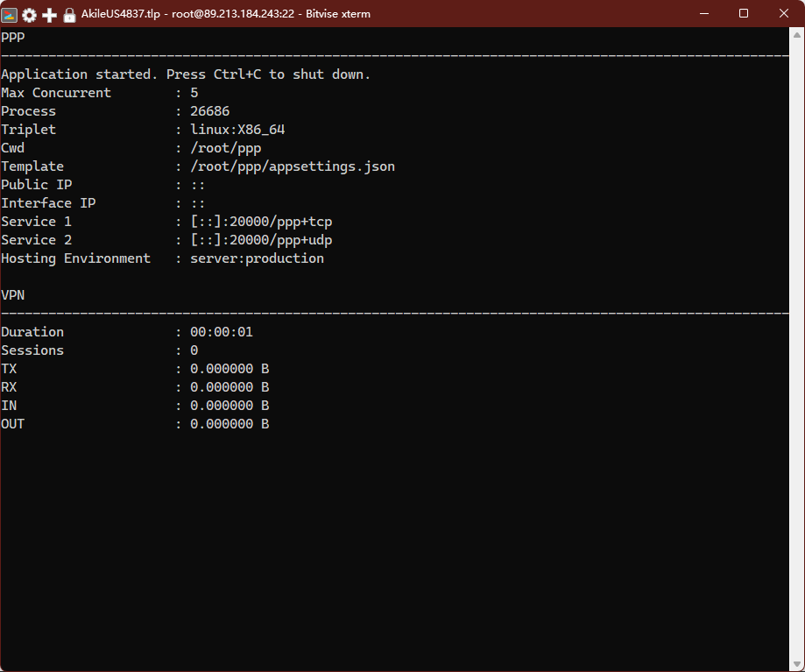805x672 pixels.
Task: Click the Duration value 00:00:01
Action: [x=222, y=332]
